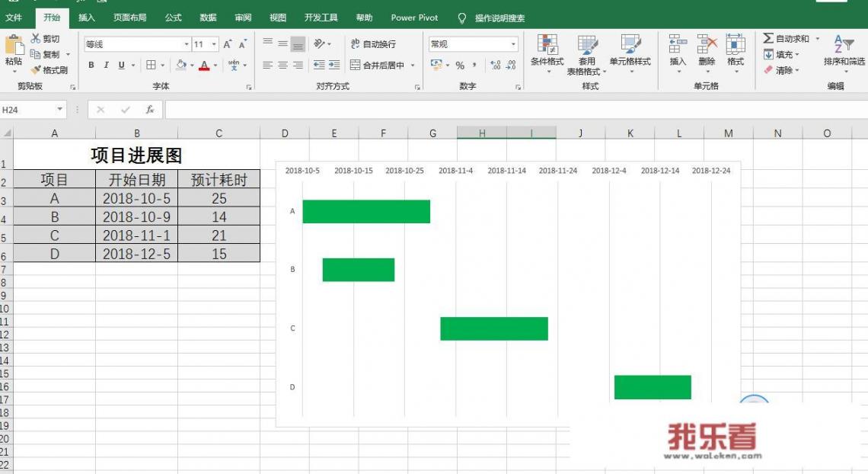The height and width of the screenshot is (474, 868).
Task: Switch to the 数据 tab
Action: [208, 18]
